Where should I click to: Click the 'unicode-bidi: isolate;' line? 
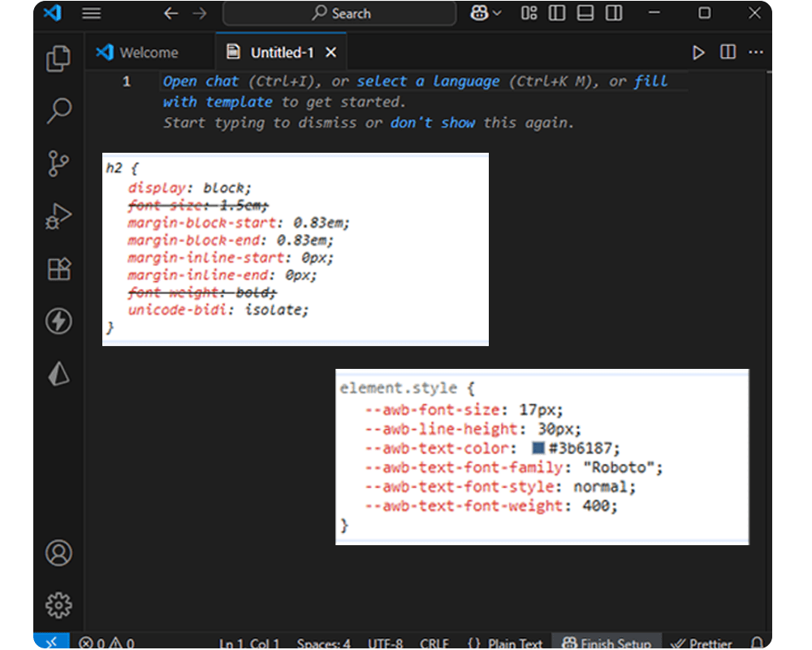click(x=218, y=310)
